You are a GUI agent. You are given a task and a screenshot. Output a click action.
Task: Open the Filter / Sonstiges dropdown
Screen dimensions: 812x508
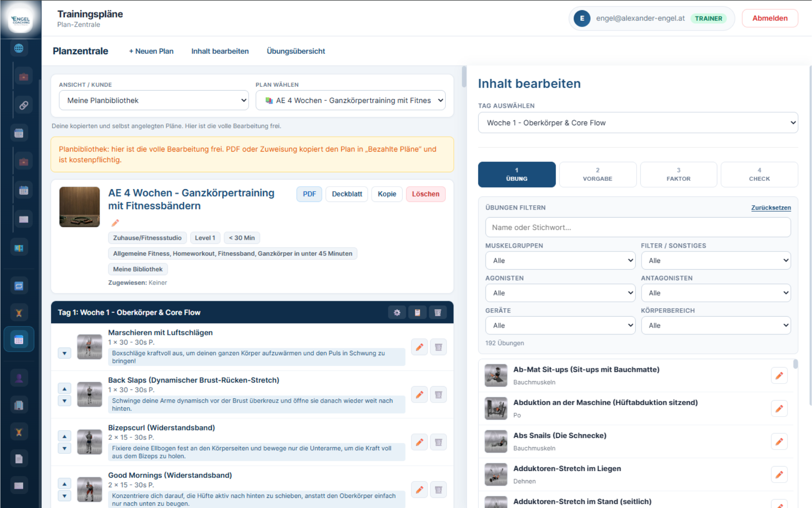coord(716,261)
